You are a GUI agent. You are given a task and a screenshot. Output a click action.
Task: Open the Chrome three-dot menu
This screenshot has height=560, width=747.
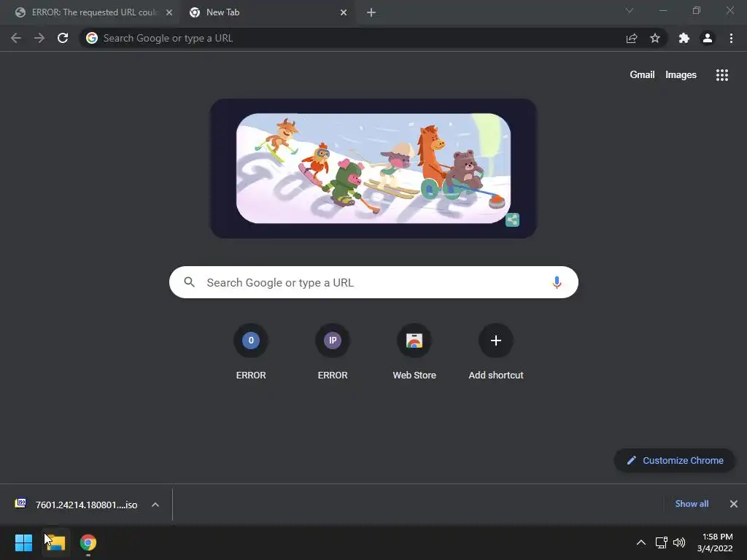[x=731, y=38]
